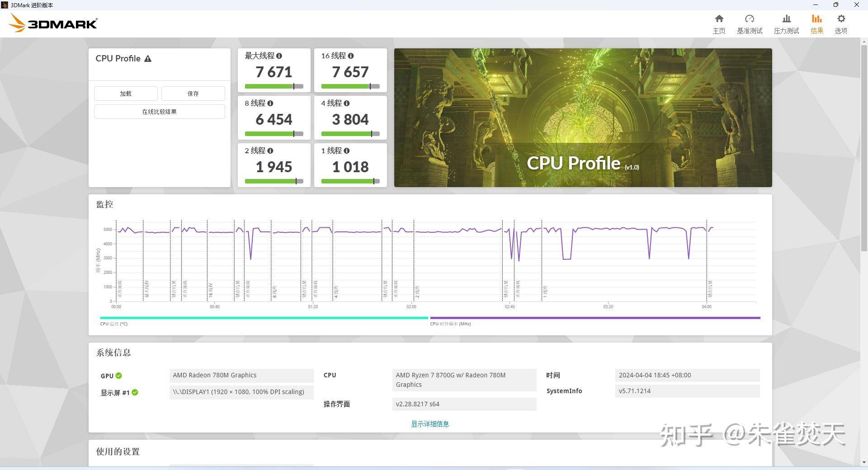Click the AMD Radeon 780M Graphics GPU value

(241, 376)
